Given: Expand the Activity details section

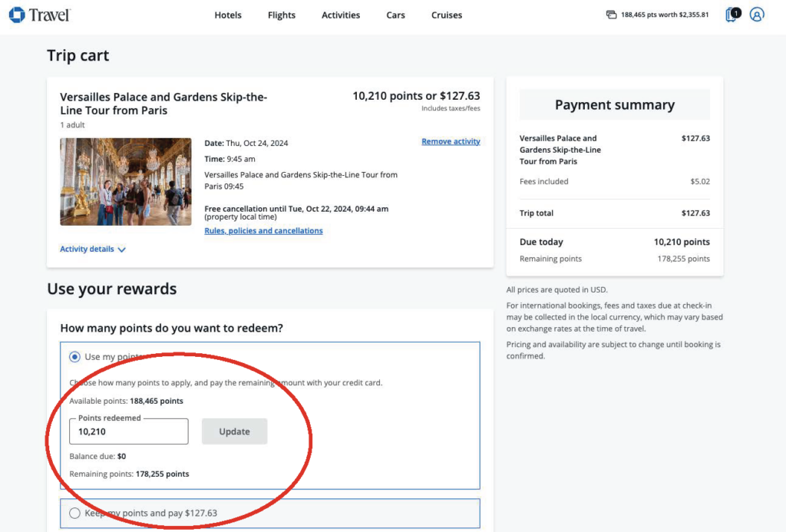Looking at the screenshot, I should coord(92,249).
